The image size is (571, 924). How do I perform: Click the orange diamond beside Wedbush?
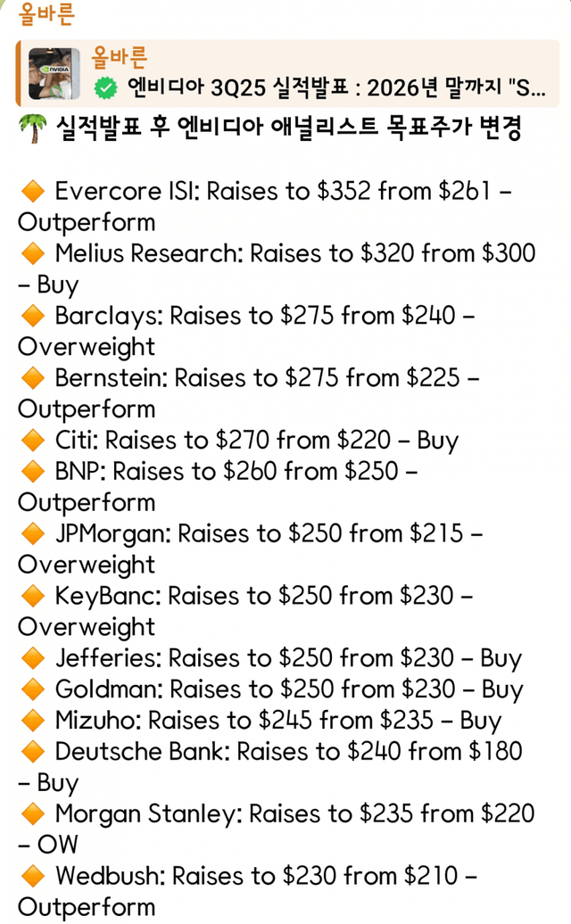pyautogui.click(x=31, y=877)
